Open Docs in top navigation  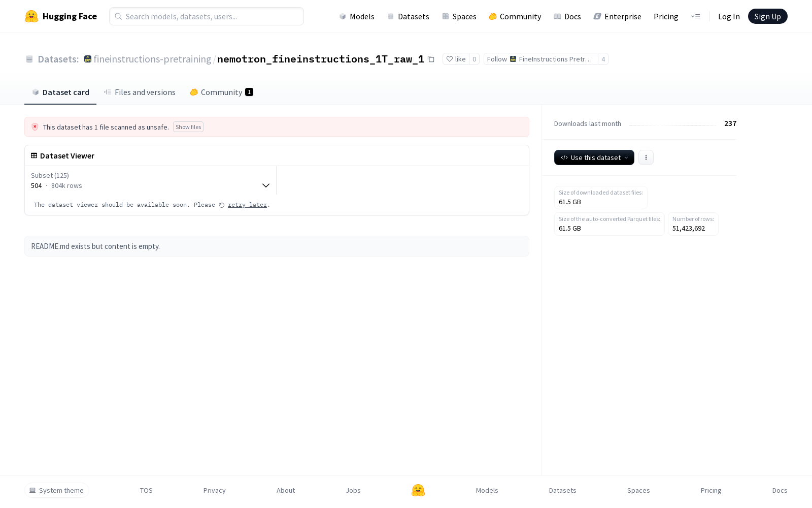[567, 16]
